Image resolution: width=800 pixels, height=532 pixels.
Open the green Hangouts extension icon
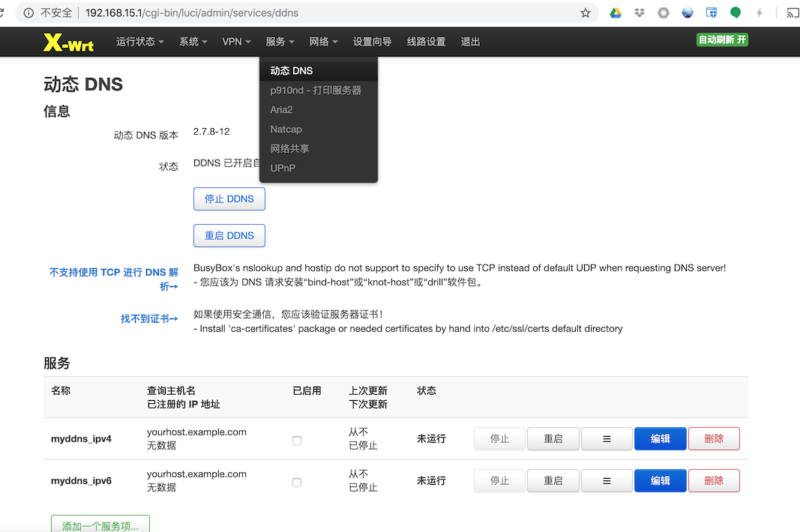click(735, 13)
